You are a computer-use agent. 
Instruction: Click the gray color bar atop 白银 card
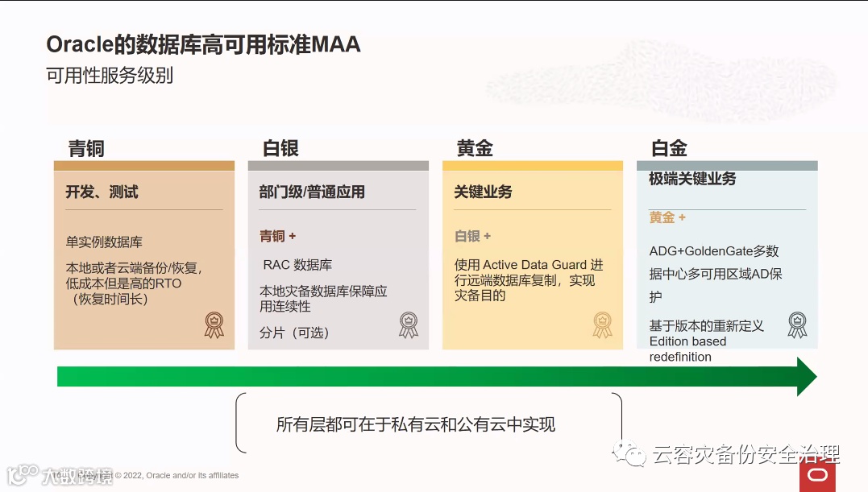pos(338,166)
